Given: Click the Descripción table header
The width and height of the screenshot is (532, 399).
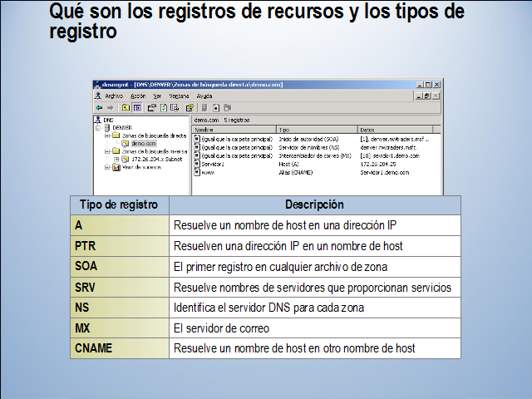Looking at the screenshot, I should pyautogui.click(x=314, y=205).
